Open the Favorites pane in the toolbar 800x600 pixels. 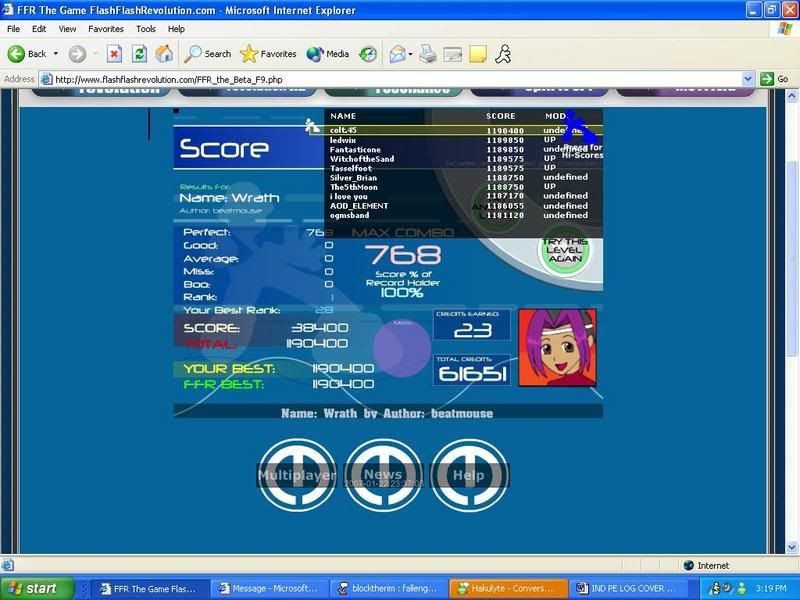pos(268,54)
